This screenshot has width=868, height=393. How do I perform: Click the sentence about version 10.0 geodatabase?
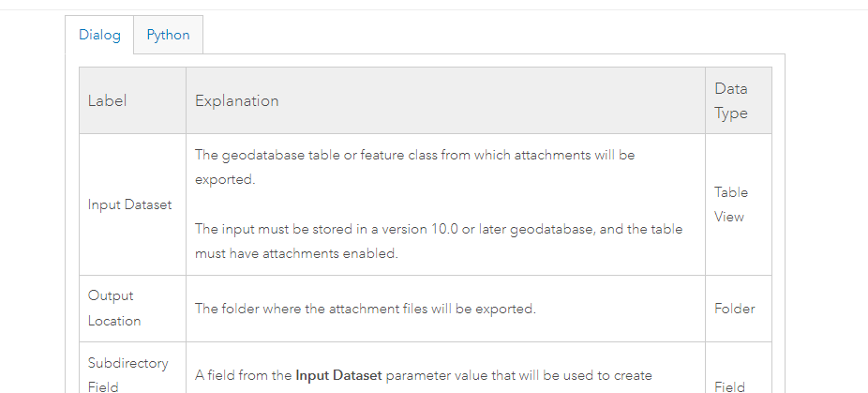[x=439, y=229]
